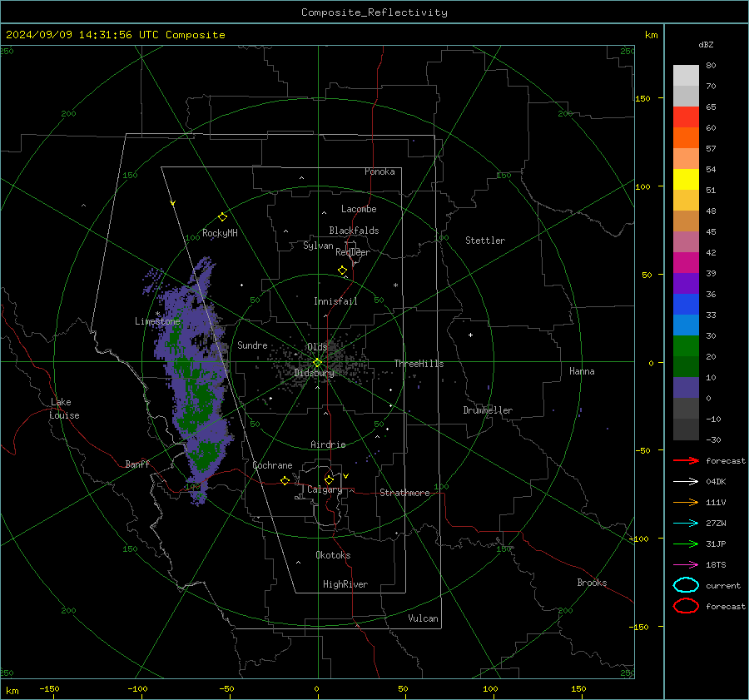The width and height of the screenshot is (749, 700).
Task: Click the cyan current ellipse icon
Action: click(686, 585)
